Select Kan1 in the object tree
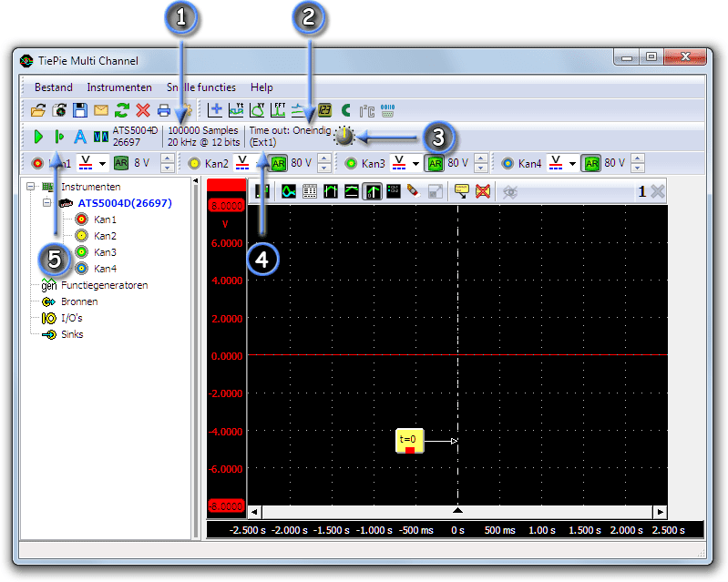Viewport: 728px width, 582px height. tap(105, 220)
